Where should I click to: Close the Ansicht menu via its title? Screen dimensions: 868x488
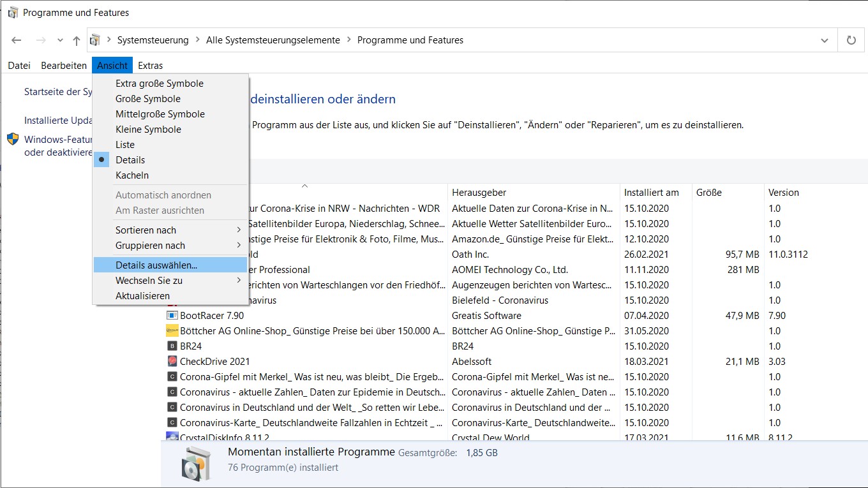coord(112,65)
